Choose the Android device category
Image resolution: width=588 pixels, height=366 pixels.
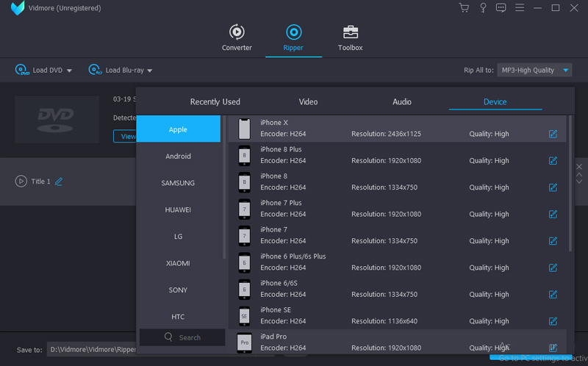[x=178, y=156]
